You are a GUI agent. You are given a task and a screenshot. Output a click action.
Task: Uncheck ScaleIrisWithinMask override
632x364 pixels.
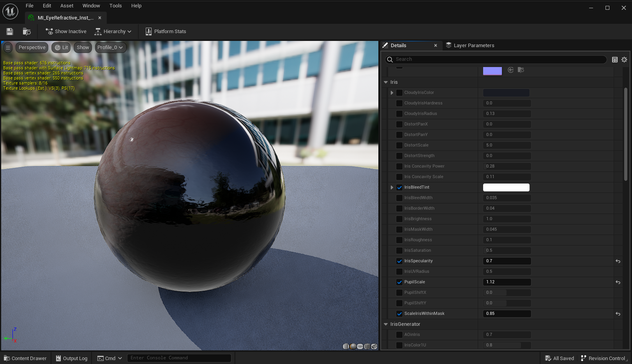[x=399, y=314]
